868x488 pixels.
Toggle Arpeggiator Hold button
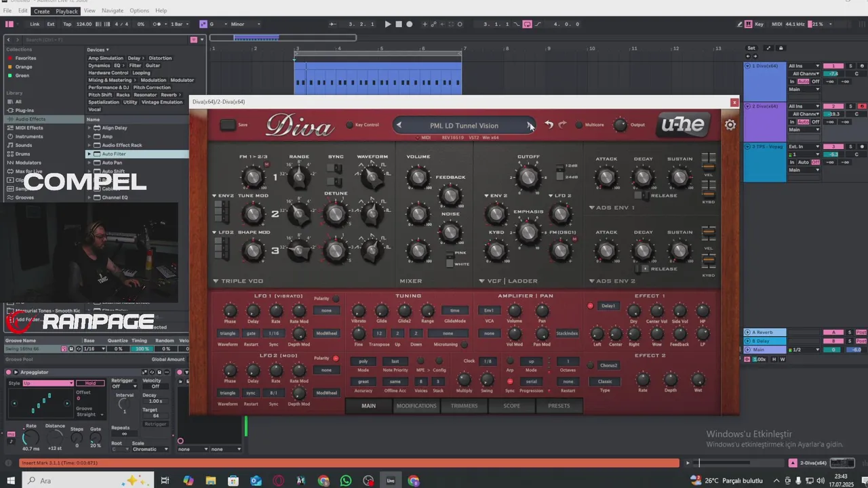90,383
